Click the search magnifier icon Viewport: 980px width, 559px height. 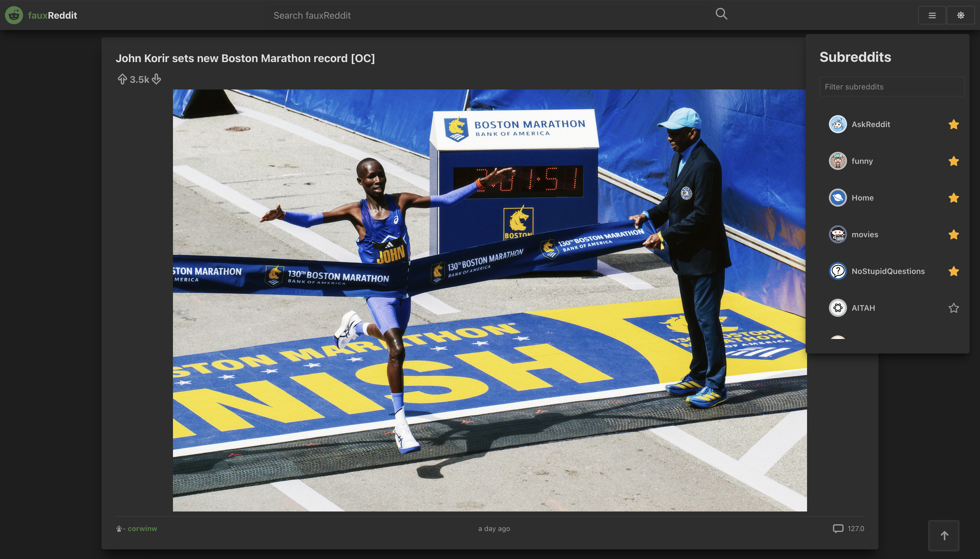pos(721,14)
